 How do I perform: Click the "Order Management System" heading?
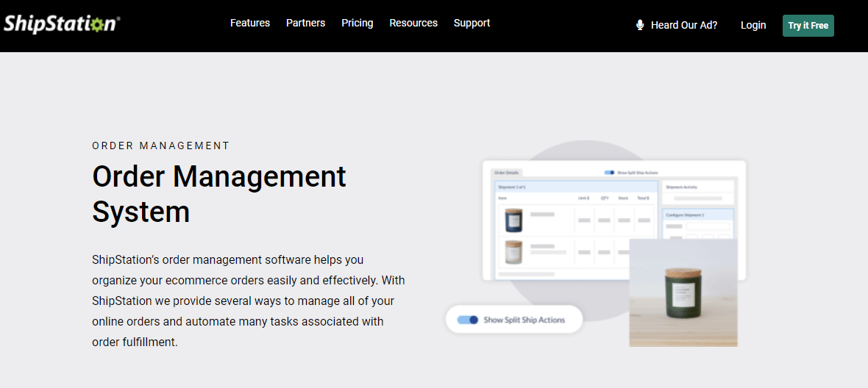[x=219, y=194]
